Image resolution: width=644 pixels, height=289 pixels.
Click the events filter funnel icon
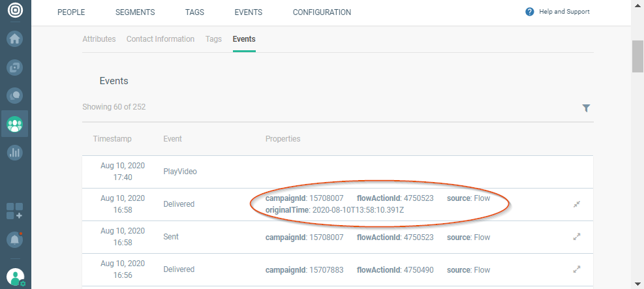[x=586, y=108]
